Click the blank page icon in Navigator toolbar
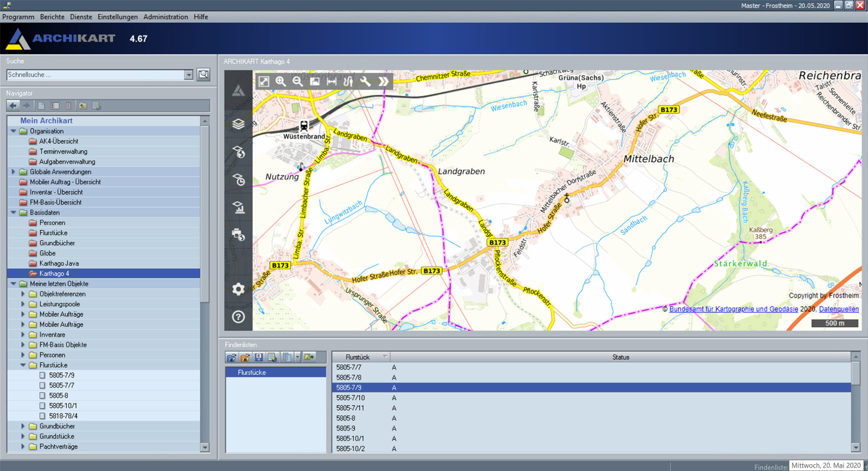The height and width of the screenshot is (471, 868). [42, 106]
